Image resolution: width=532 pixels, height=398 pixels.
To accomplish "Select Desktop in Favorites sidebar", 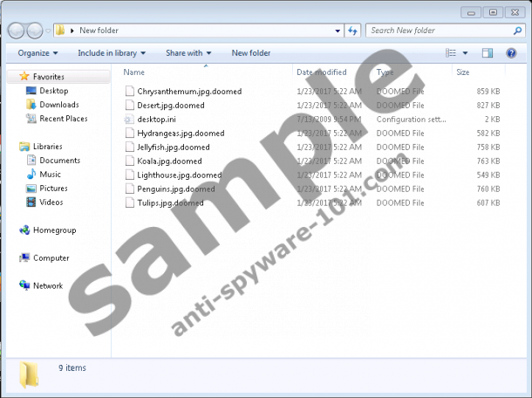I will coord(53,91).
